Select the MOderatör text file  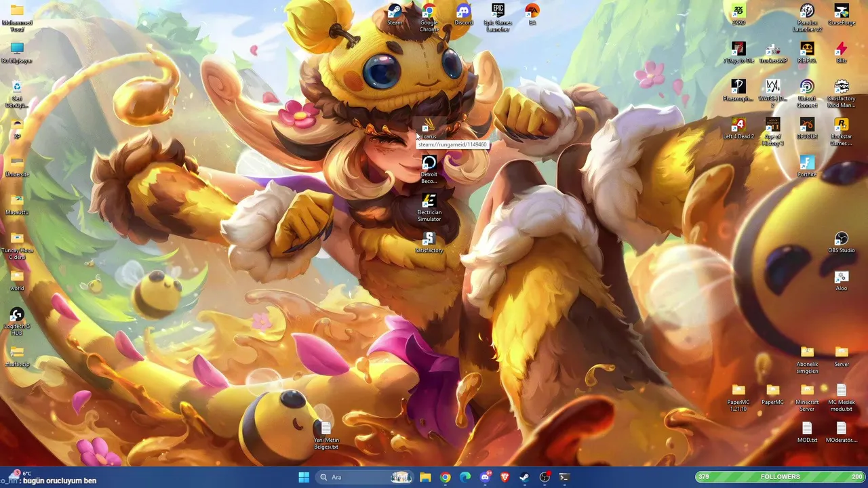coord(842,432)
